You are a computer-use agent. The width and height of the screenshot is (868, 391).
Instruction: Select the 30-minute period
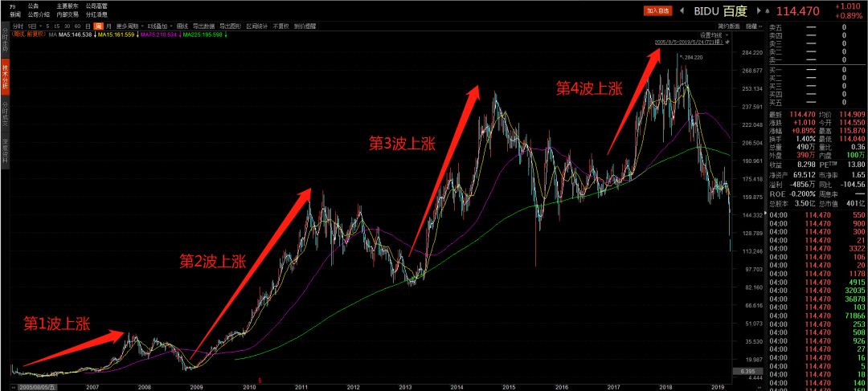coord(67,26)
